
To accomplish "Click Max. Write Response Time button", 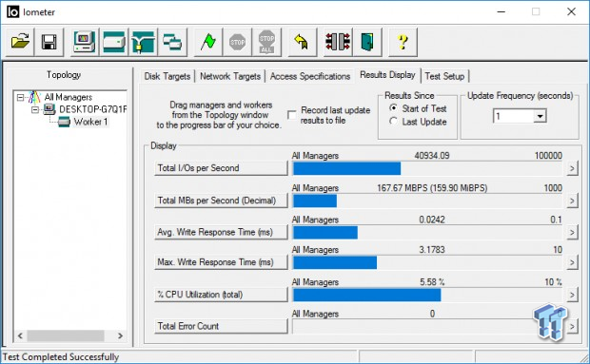I will pos(221,262).
